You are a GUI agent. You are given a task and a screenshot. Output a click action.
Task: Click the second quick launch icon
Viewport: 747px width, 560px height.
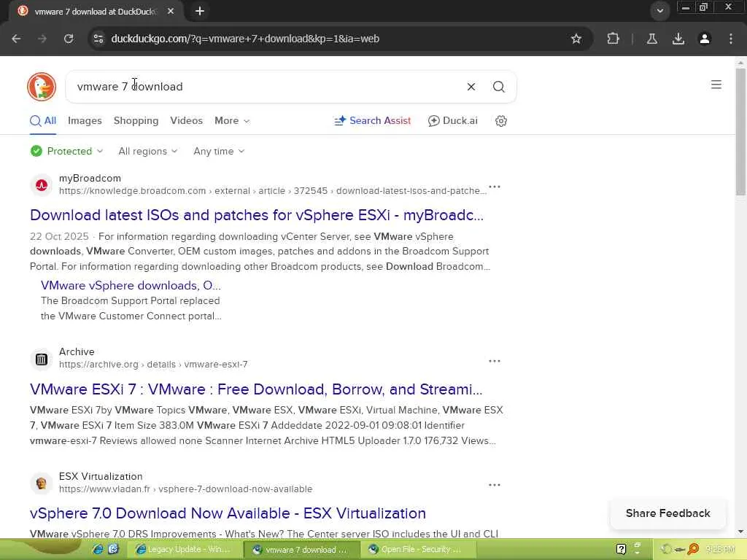pos(113,550)
